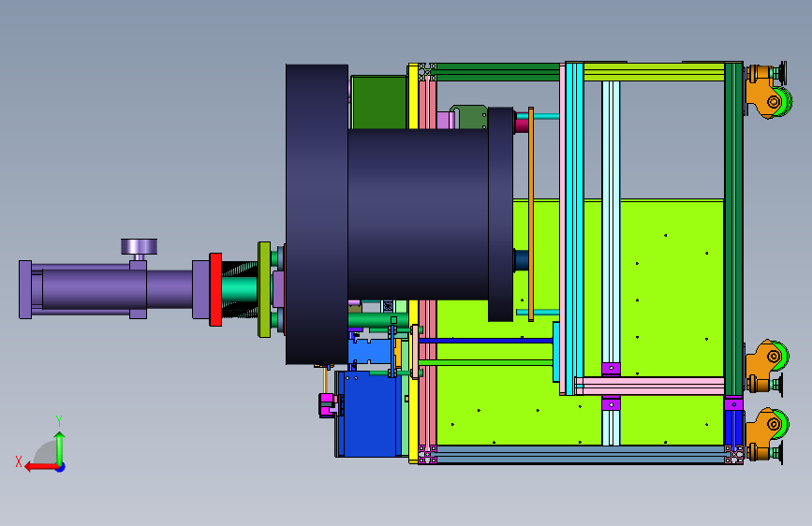Select the tall orange plate behind the drum

click(x=531, y=214)
